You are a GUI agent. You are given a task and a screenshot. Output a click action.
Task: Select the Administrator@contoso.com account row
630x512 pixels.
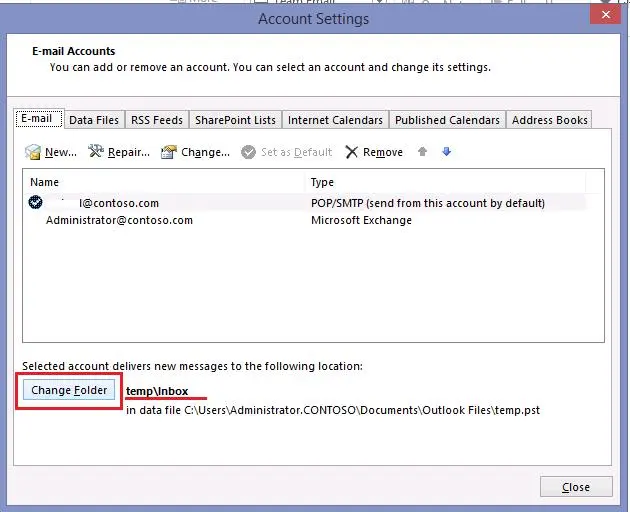point(305,220)
